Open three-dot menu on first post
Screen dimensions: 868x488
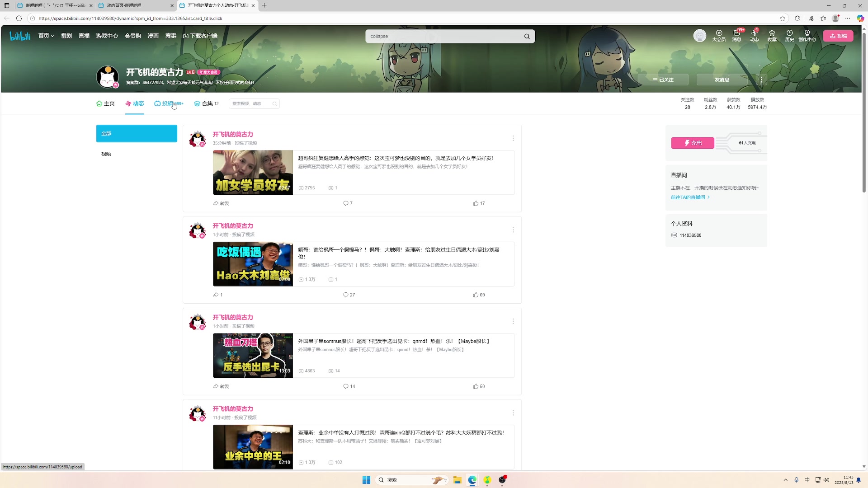click(513, 138)
